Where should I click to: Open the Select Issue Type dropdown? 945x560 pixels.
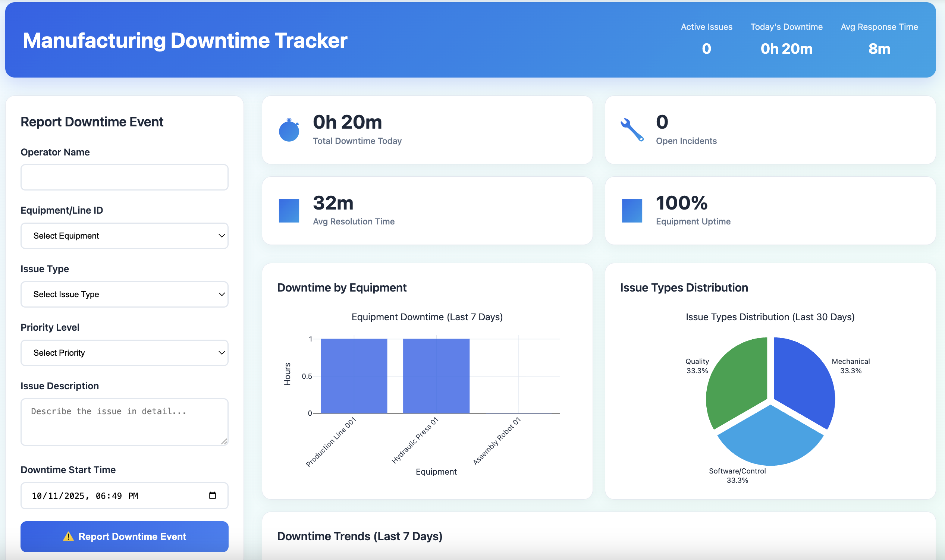click(124, 294)
